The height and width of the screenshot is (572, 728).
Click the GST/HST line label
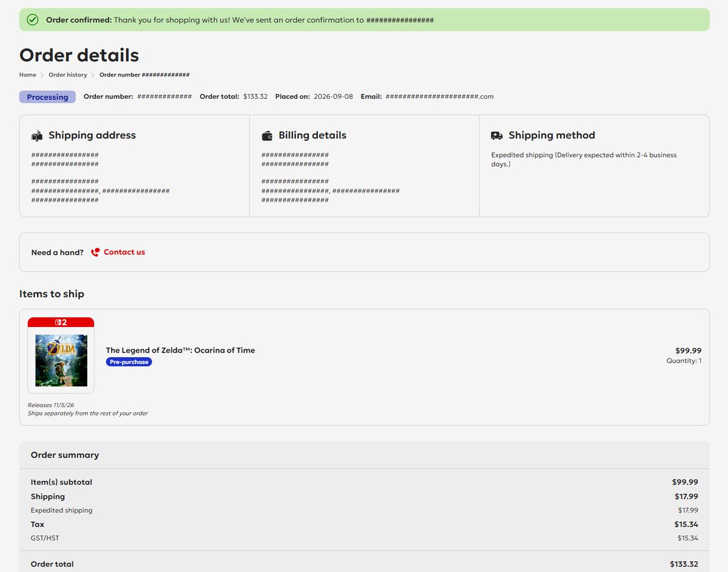pyautogui.click(x=45, y=538)
